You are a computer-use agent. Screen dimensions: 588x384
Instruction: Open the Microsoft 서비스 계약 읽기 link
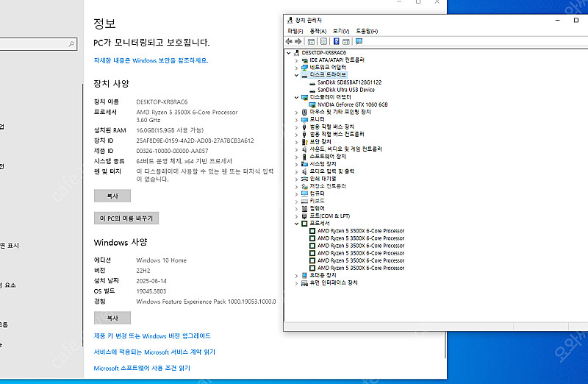pyautogui.click(x=154, y=352)
